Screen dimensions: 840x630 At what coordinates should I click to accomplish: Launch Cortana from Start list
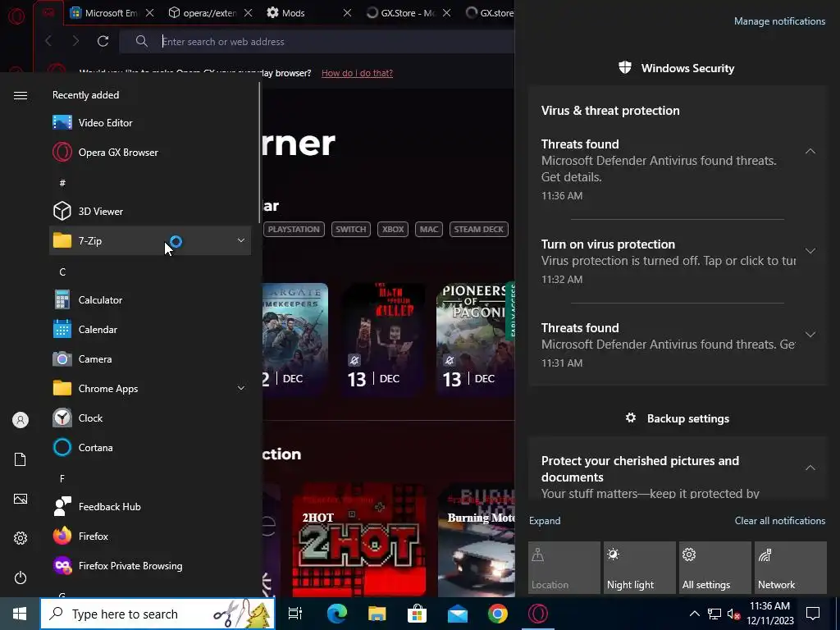pos(150,447)
